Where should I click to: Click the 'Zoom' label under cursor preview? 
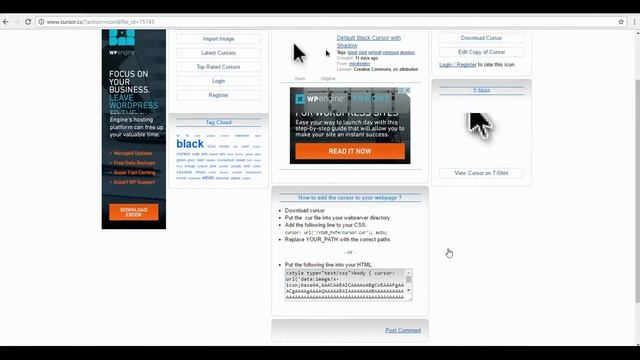300,78
